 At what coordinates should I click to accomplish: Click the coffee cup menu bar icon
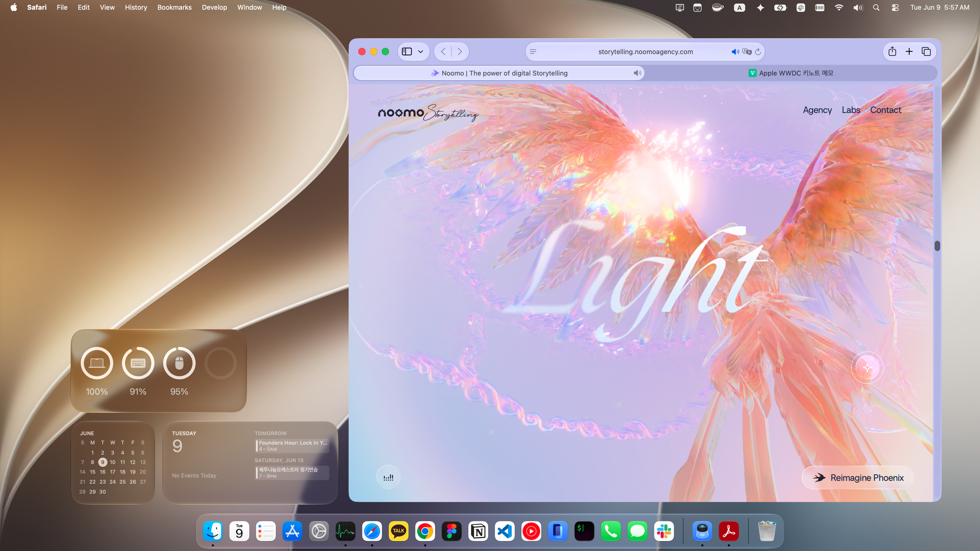point(717,8)
